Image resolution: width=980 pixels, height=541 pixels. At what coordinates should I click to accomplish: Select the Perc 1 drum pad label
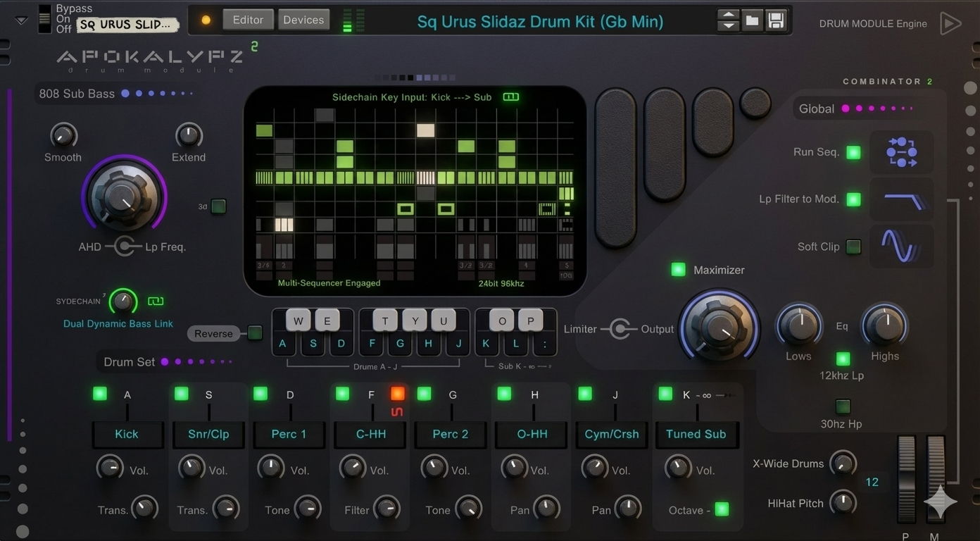(289, 434)
